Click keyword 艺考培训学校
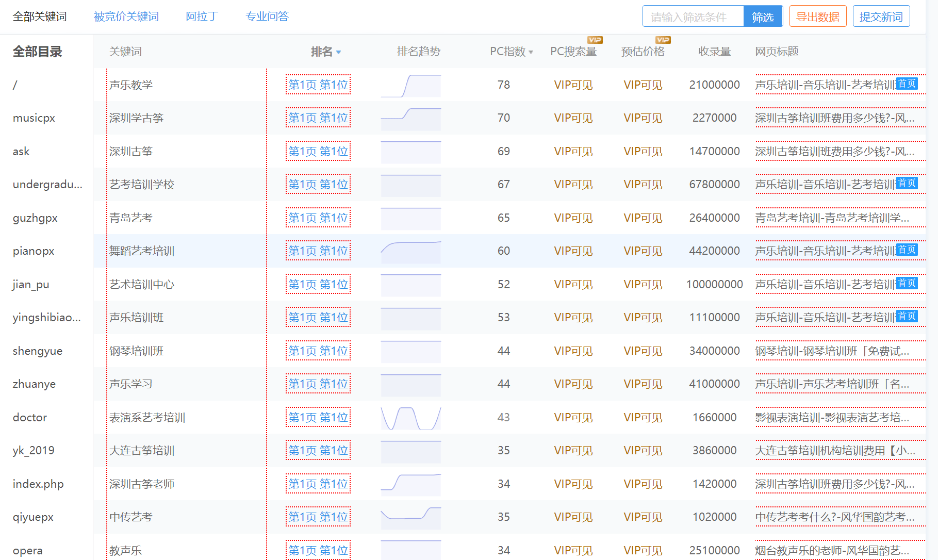 click(x=142, y=185)
